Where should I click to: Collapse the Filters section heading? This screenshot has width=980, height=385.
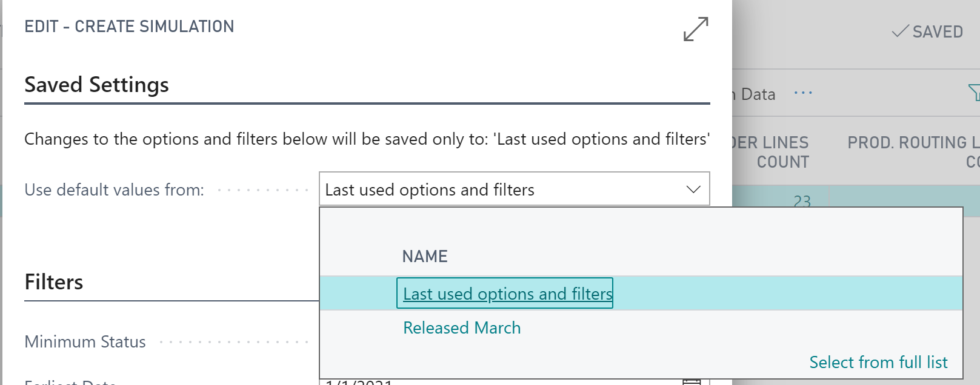[54, 282]
